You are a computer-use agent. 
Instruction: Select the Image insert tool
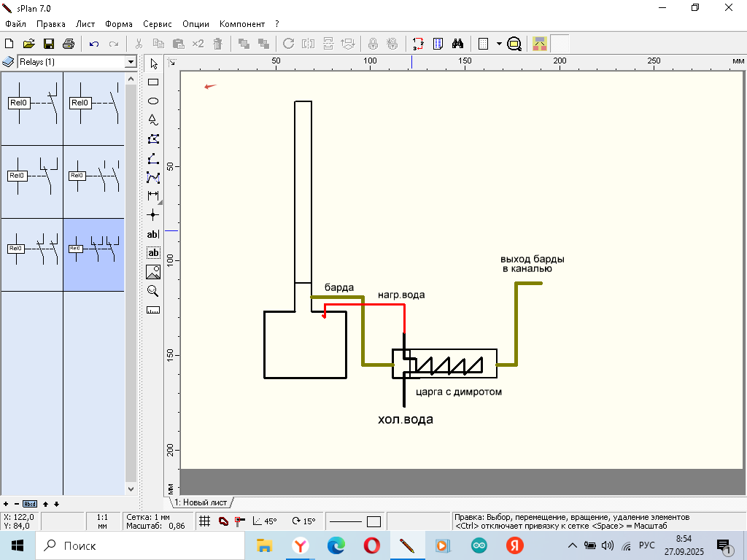[x=153, y=272]
